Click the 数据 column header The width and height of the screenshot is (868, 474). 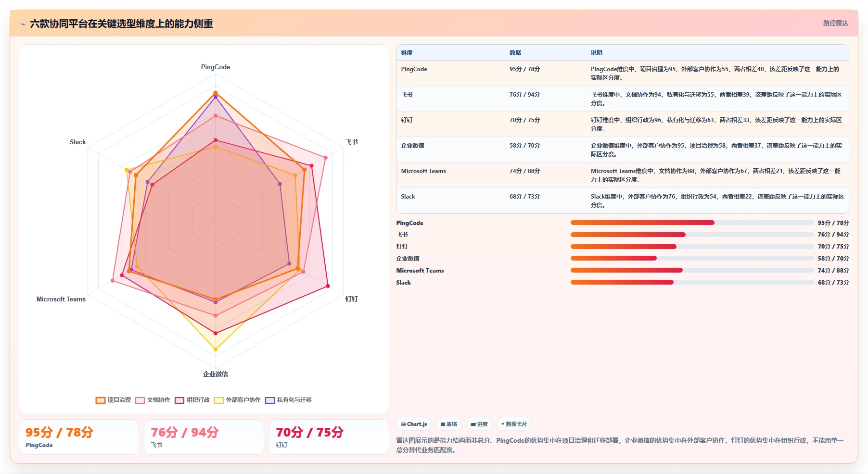[515, 53]
